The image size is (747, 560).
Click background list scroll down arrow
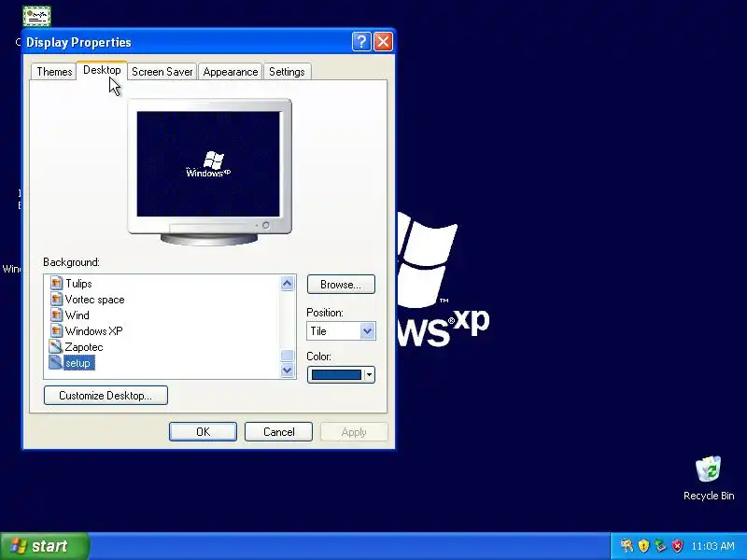tap(288, 370)
